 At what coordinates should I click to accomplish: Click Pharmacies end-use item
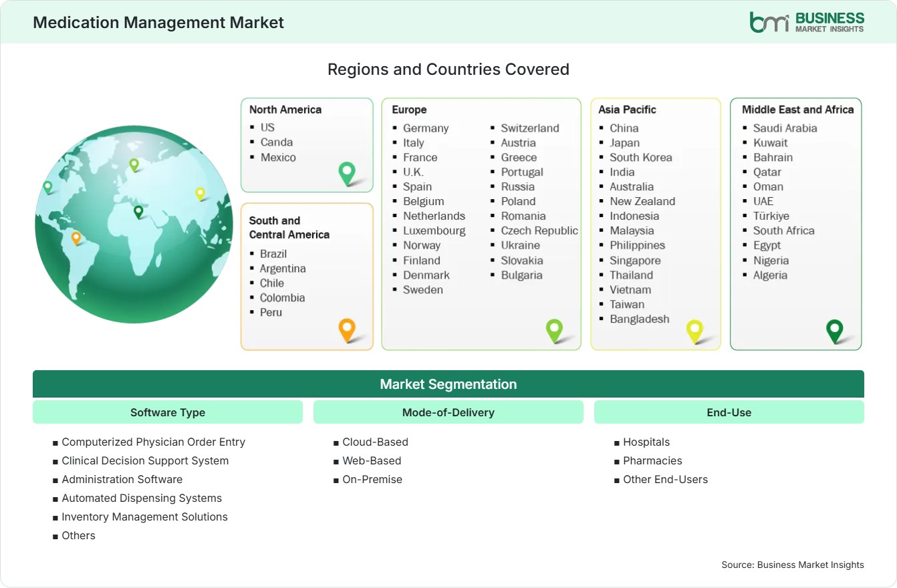coord(652,460)
